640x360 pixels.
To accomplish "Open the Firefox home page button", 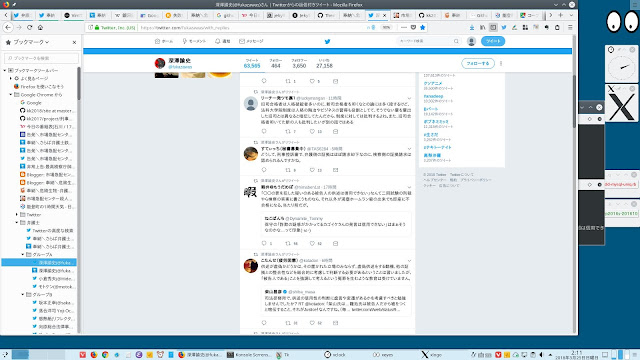I will tap(40, 27).
